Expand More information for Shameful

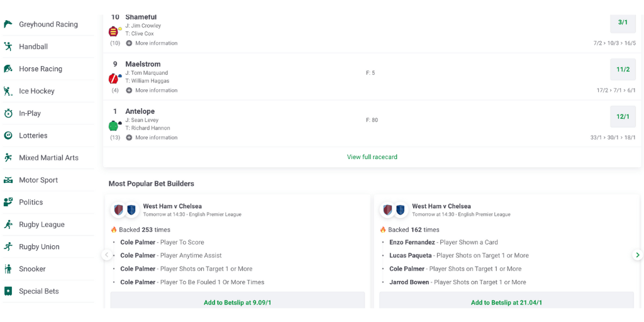[x=152, y=43]
